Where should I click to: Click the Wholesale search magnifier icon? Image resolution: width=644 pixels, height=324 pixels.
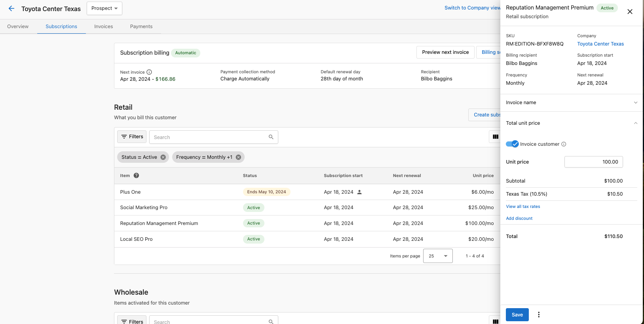[271, 322]
